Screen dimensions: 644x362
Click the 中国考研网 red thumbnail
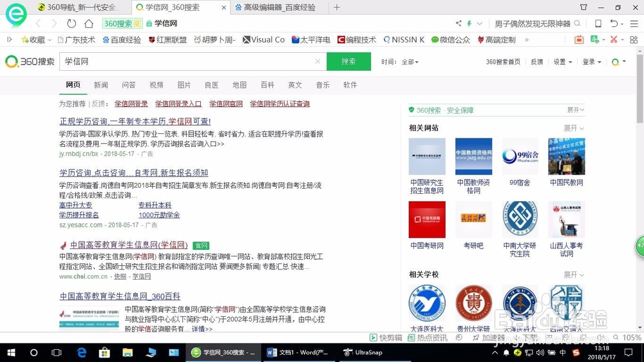pyautogui.click(x=427, y=220)
